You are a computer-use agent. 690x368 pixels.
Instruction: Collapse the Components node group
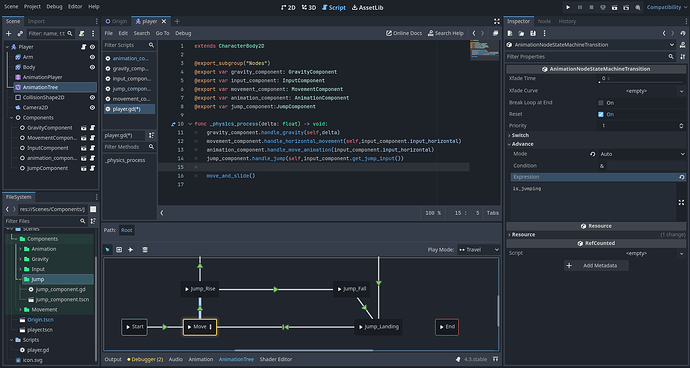pyautogui.click(x=12, y=118)
